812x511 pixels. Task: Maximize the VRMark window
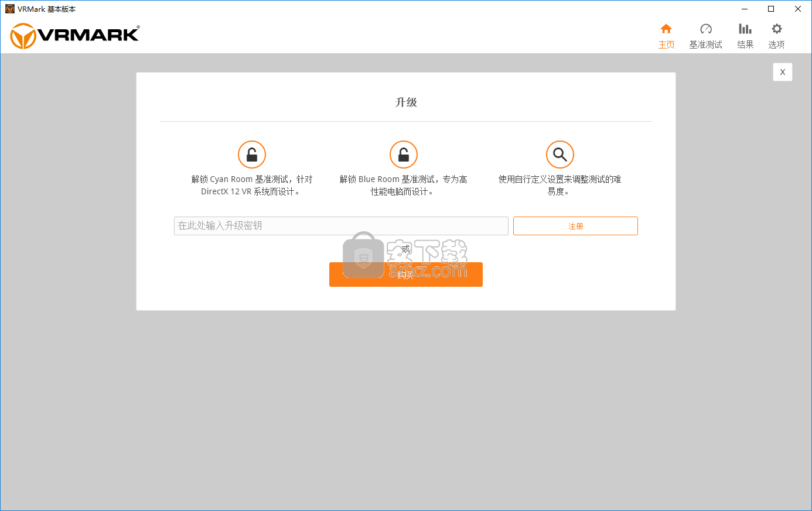pyautogui.click(x=771, y=9)
